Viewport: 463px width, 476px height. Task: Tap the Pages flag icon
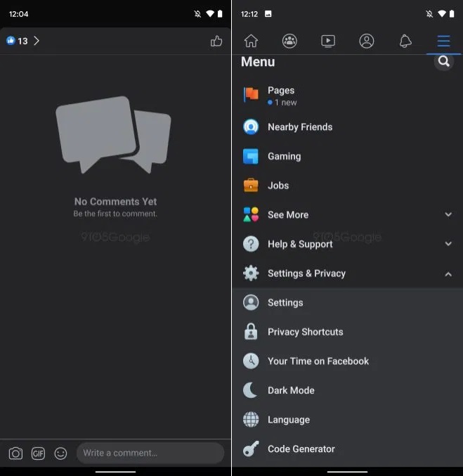(x=251, y=95)
